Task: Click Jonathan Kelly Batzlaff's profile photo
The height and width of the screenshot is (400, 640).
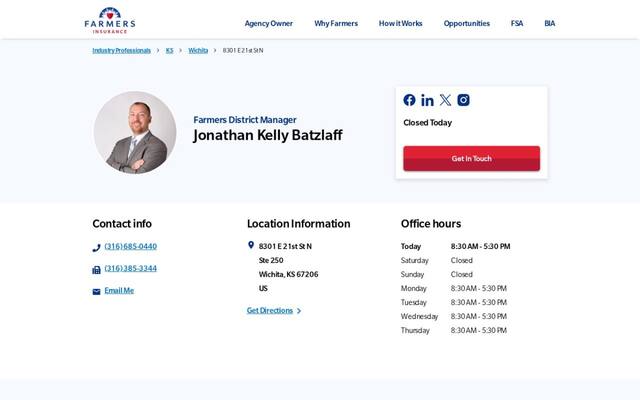Action: (x=135, y=133)
